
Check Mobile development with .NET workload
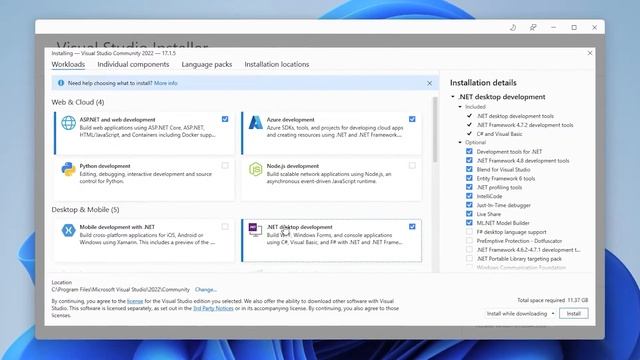(225, 227)
